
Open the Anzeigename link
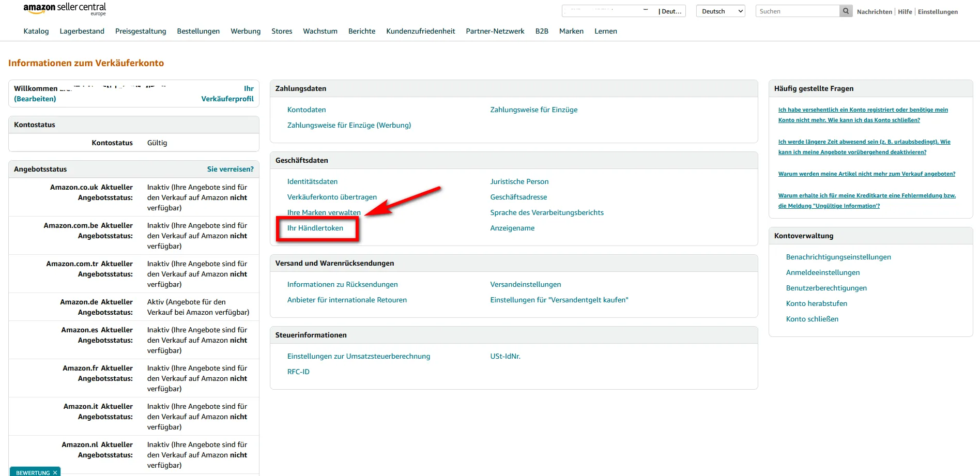(x=512, y=228)
